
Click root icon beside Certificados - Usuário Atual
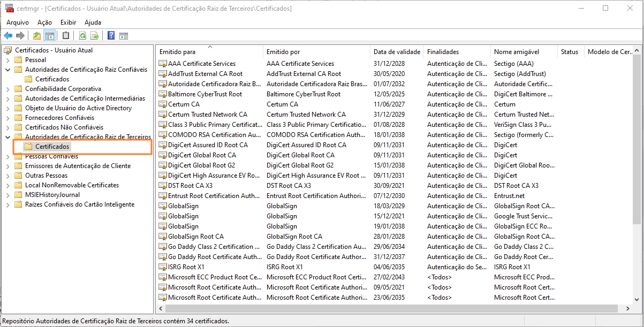click(8, 50)
